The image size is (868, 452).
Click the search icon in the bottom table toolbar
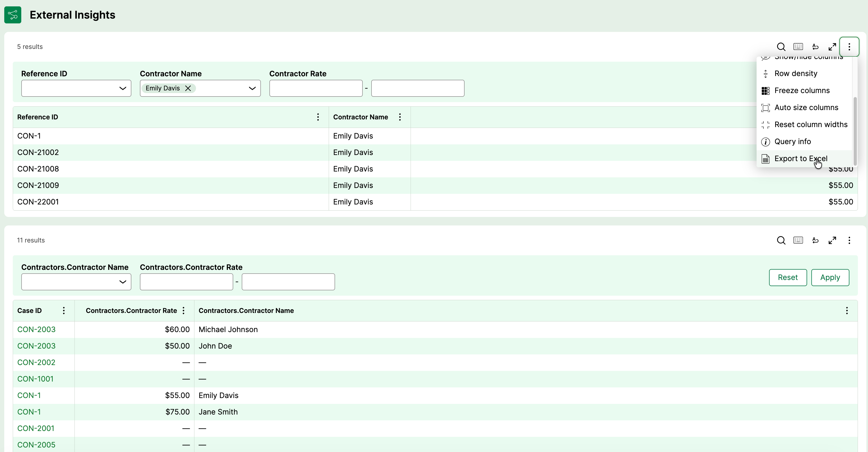781,240
